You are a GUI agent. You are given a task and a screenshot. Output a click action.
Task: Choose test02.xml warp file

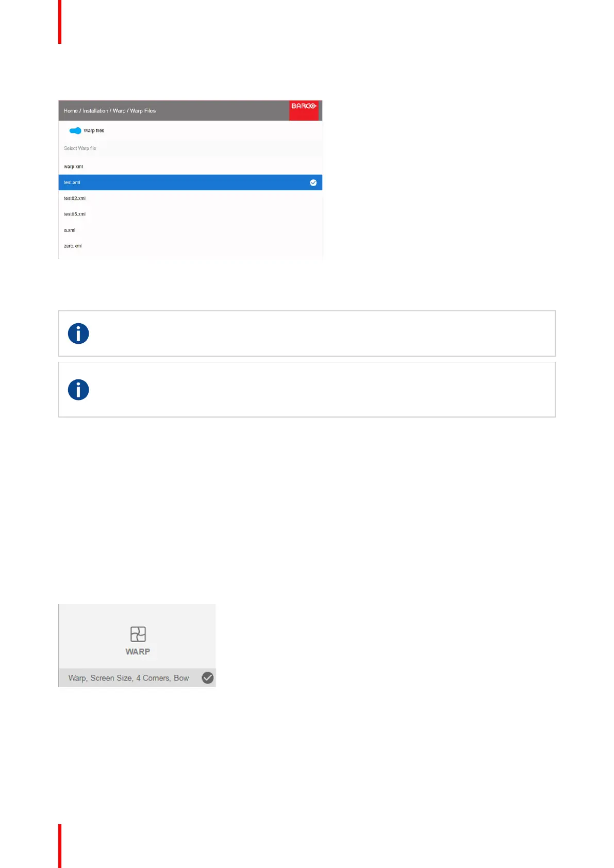click(x=190, y=198)
